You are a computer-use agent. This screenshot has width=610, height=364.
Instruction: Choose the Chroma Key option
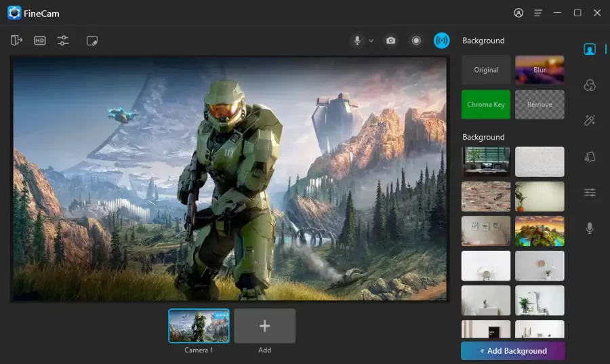486,104
